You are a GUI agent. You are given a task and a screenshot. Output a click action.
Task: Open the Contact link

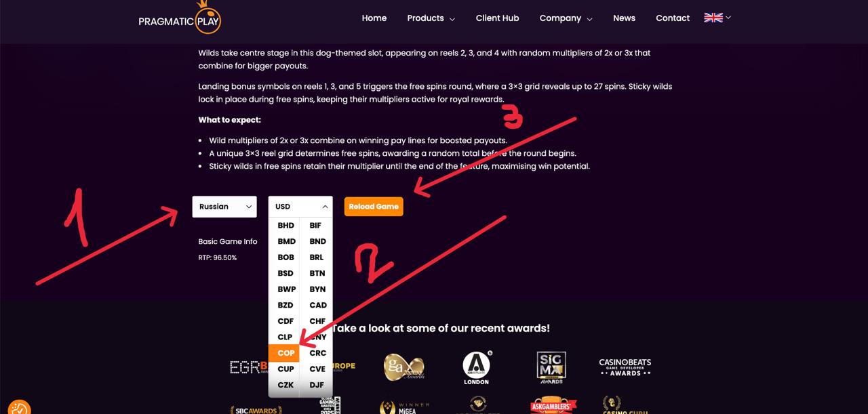pos(673,18)
